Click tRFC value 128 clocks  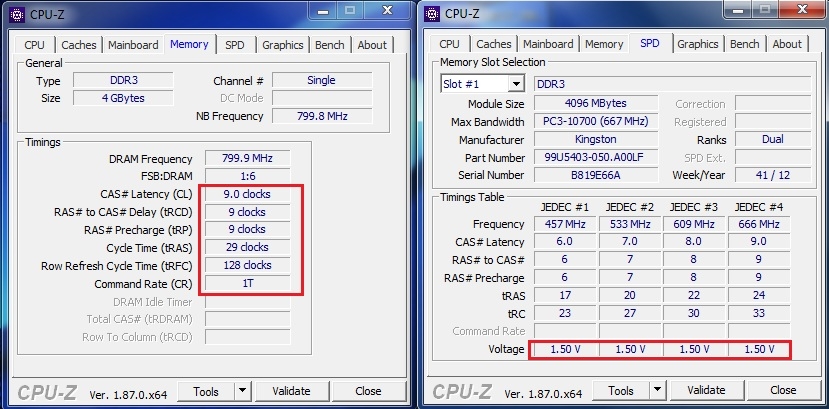tap(247, 265)
